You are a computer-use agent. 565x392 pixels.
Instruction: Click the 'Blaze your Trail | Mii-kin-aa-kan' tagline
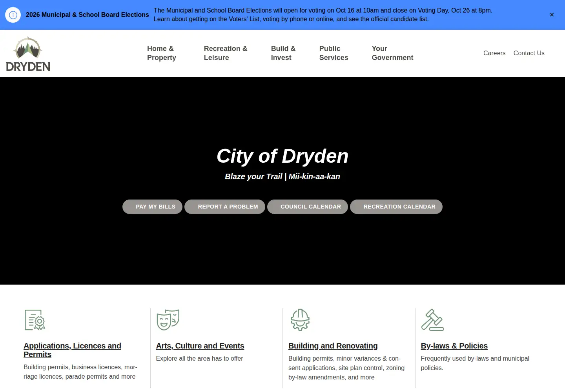click(x=282, y=176)
